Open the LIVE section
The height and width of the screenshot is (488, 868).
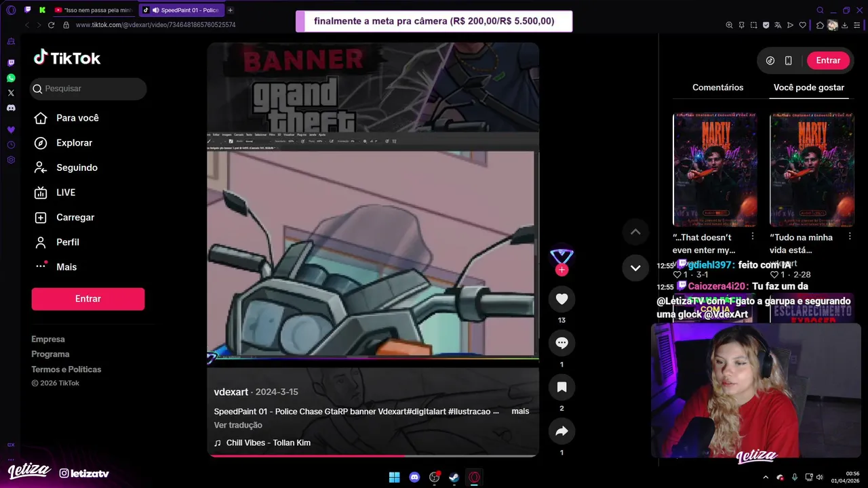tap(55, 192)
